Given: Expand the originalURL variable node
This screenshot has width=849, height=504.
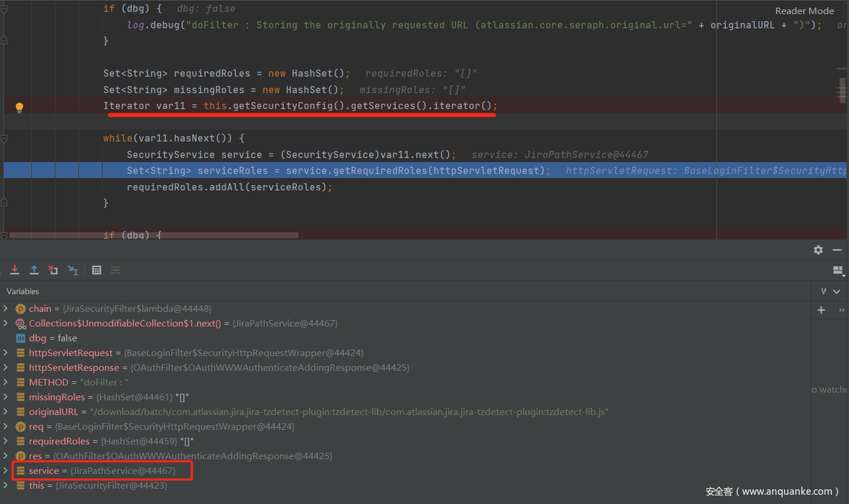Looking at the screenshot, I should tap(5, 412).
